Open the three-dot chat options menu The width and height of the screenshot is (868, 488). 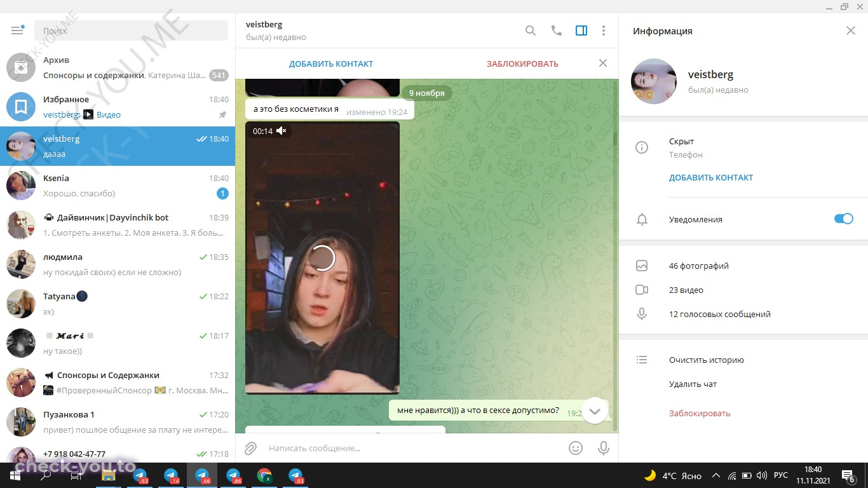click(604, 30)
